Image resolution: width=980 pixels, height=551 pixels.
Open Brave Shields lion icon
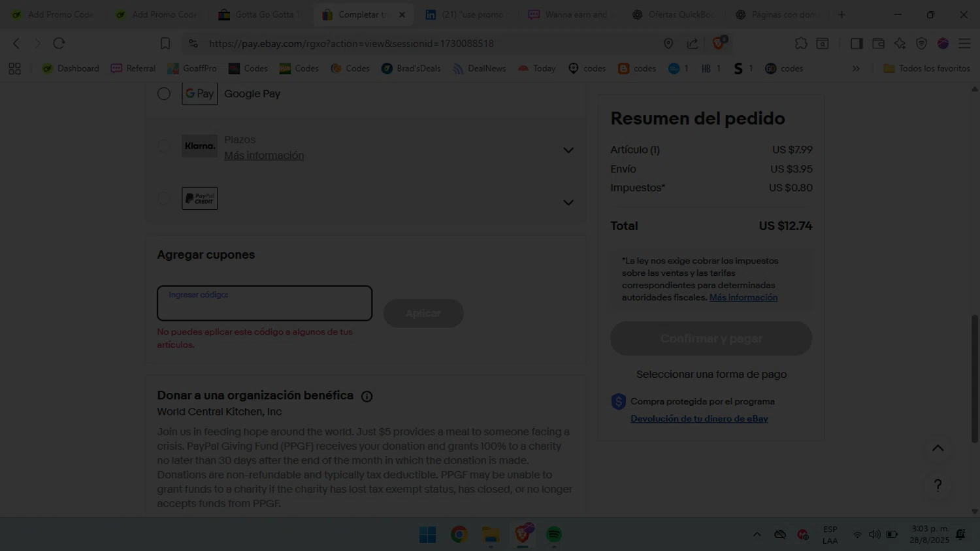[x=719, y=43]
